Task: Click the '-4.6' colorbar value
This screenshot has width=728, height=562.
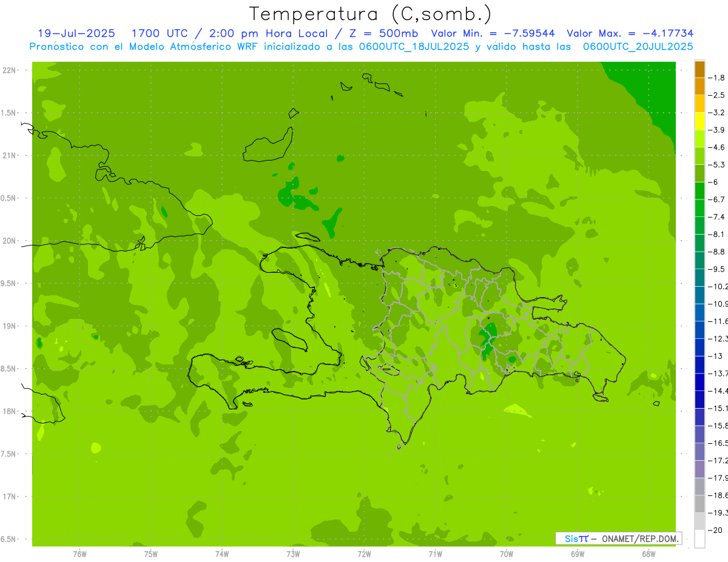Action: click(x=718, y=147)
